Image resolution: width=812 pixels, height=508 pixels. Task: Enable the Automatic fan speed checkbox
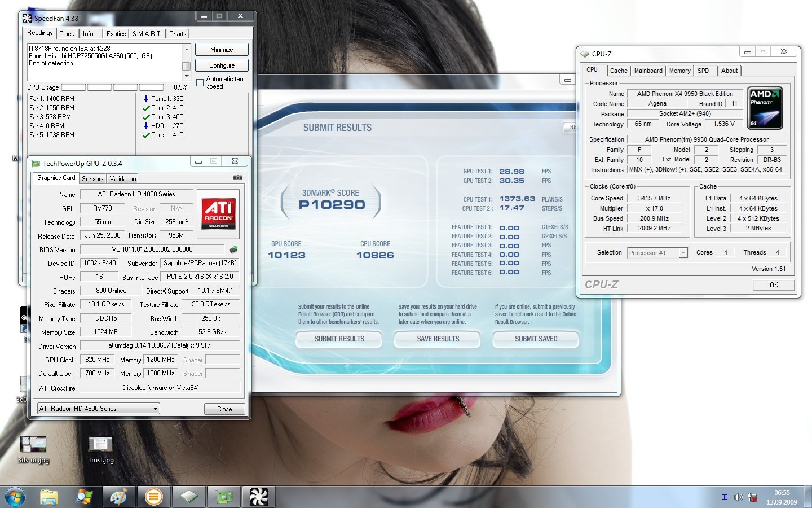[200, 83]
